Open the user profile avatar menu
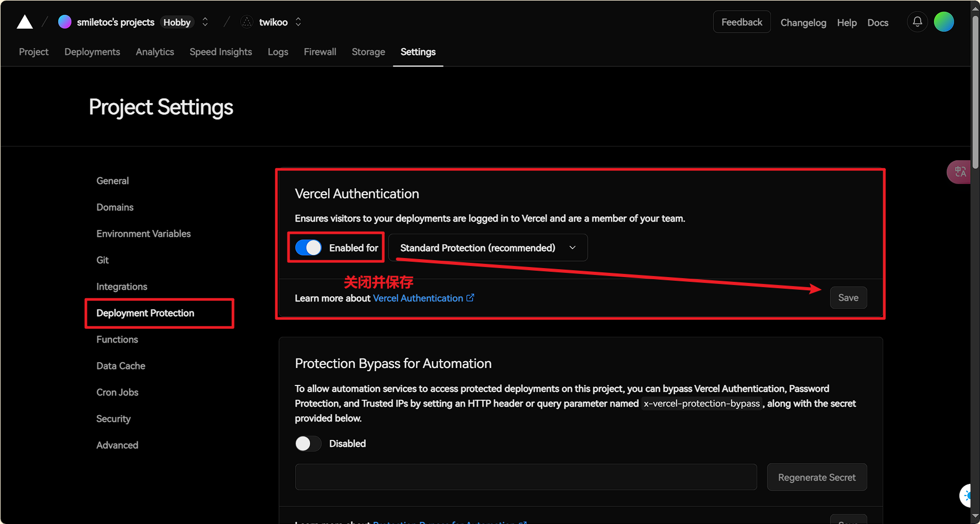 [943, 22]
